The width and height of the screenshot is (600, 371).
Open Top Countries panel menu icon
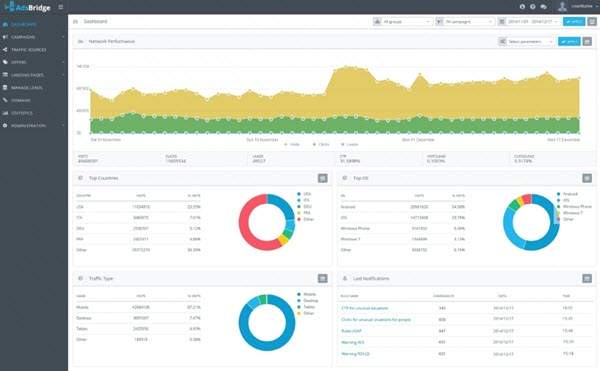[x=323, y=178]
